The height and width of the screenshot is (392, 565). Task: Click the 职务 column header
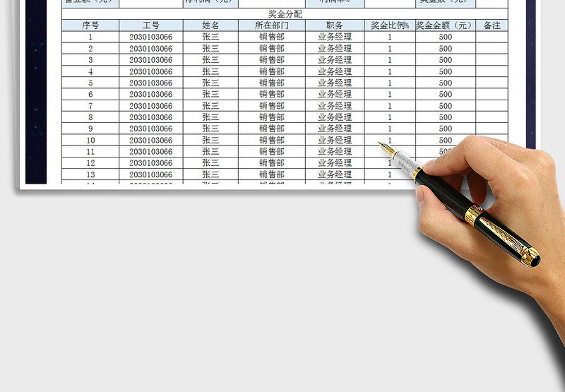(x=335, y=25)
